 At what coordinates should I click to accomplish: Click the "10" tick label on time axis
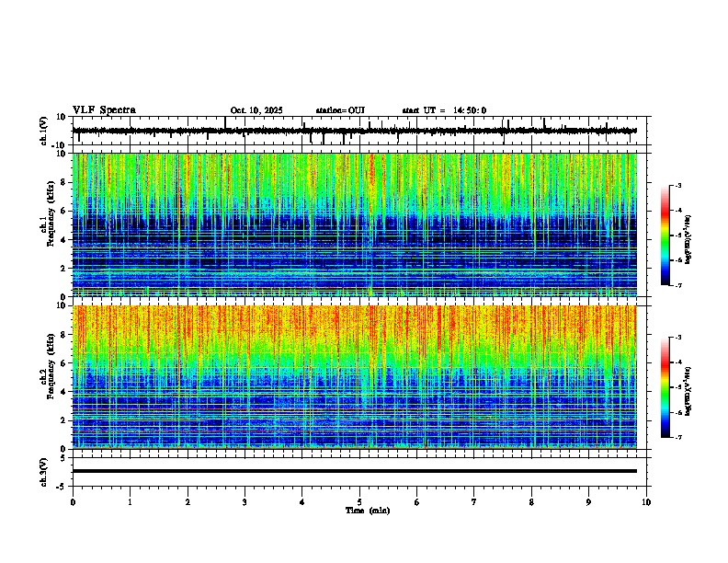(x=646, y=502)
